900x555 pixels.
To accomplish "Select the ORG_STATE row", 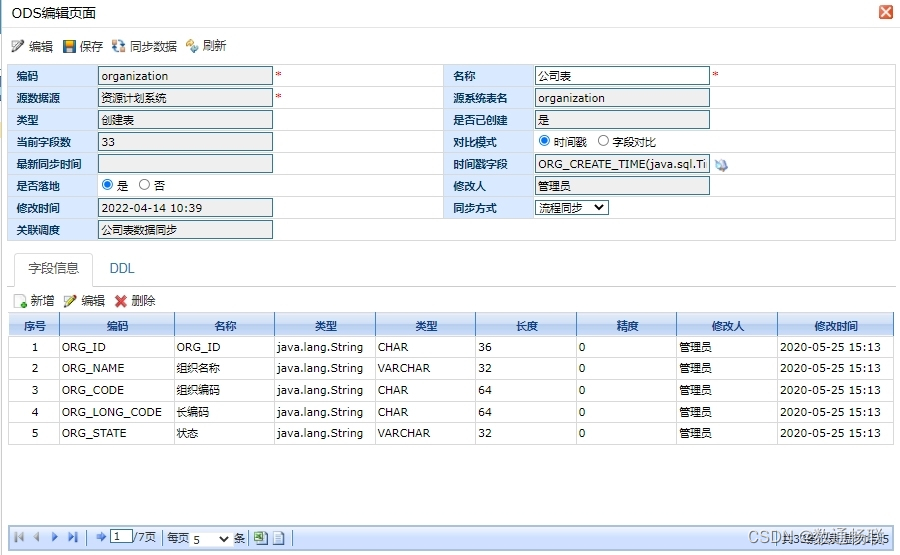I will click(x=451, y=433).
